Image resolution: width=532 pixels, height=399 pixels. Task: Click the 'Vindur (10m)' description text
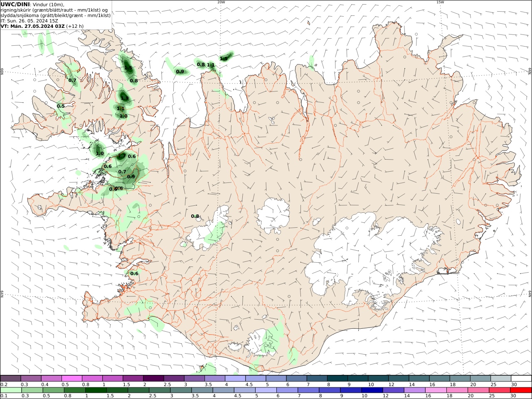pyautogui.click(x=49, y=4)
